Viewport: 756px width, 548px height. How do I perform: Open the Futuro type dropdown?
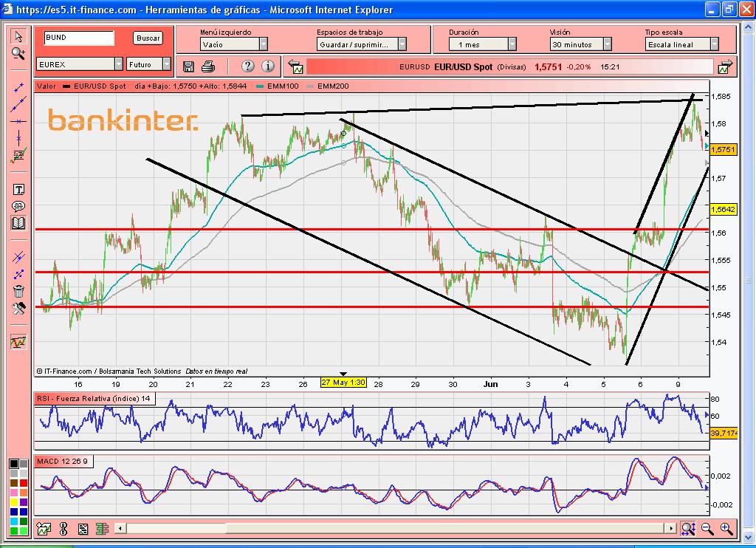coord(148,64)
